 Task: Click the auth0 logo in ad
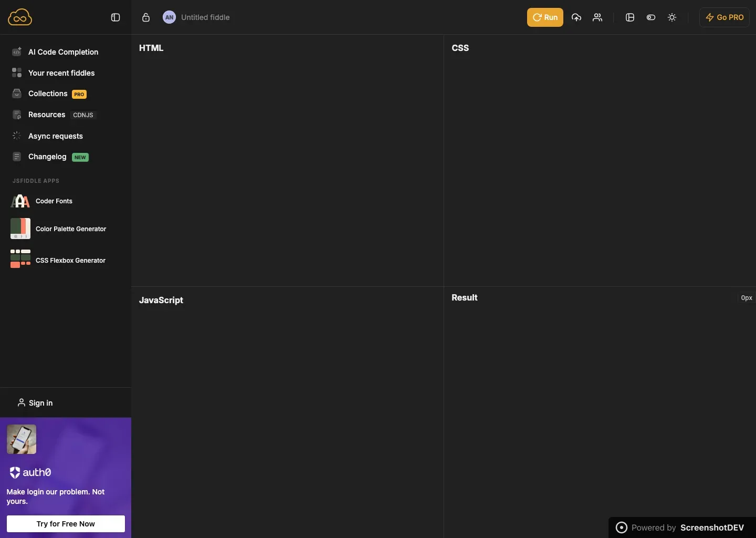(30, 472)
